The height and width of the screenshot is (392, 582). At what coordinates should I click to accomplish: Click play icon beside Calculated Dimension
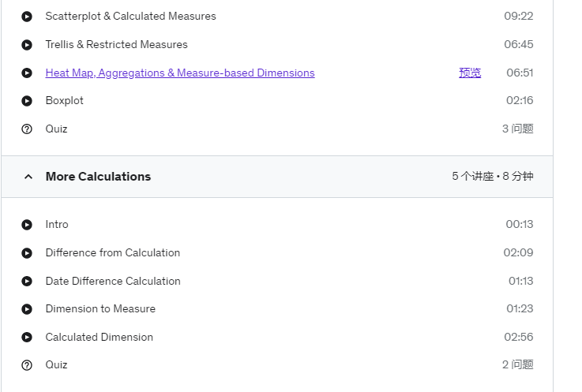click(27, 337)
